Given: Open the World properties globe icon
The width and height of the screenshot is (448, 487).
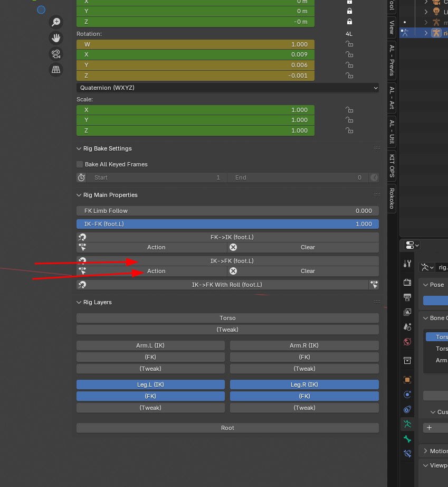Looking at the screenshot, I should point(407,342).
